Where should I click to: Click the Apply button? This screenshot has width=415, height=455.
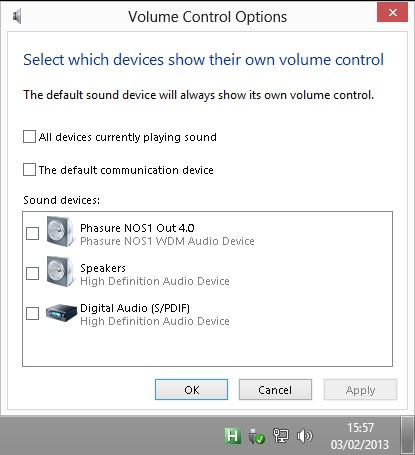360,389
